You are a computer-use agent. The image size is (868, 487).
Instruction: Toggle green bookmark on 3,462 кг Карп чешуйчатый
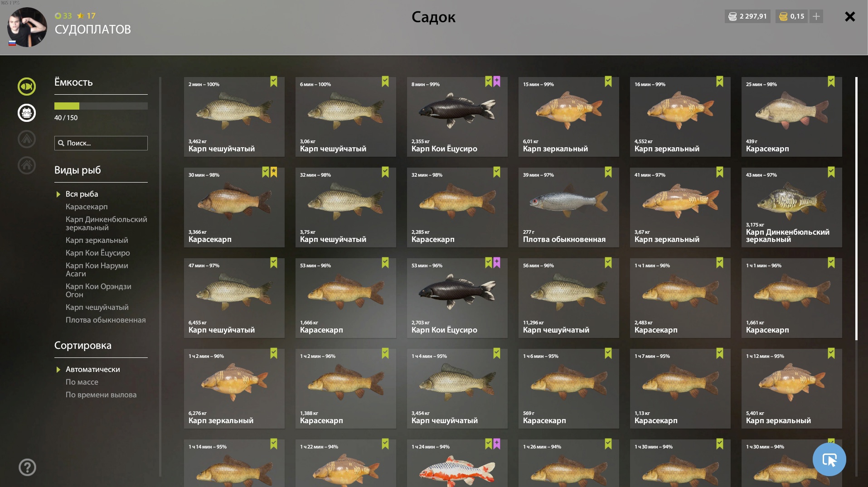click(274, 82)
